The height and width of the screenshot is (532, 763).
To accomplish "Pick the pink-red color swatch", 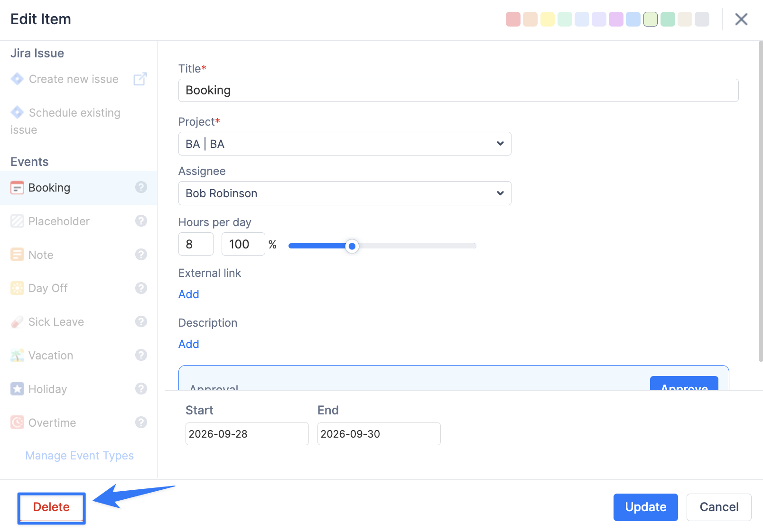I will pos(513,19).
